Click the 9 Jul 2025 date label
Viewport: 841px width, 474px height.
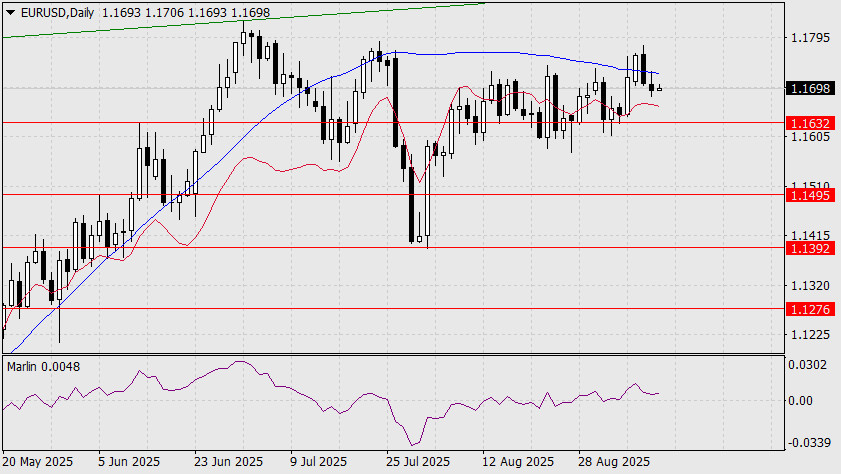[318, 462]
